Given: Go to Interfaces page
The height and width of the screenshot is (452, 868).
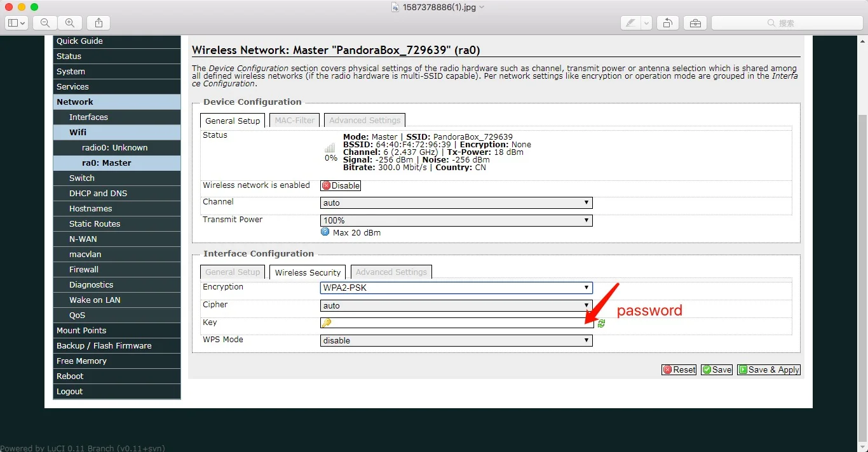Looking at the screenshot, I should tap(117, 117).
